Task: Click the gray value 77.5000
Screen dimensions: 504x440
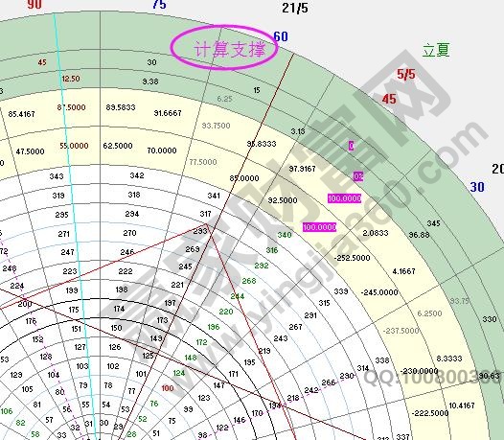Action: [203, 162]
